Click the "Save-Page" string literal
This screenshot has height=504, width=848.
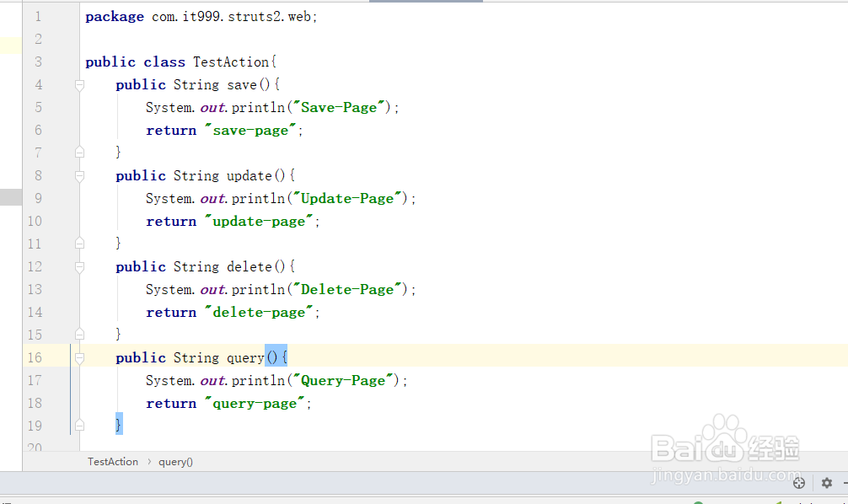tap(339, 108)
